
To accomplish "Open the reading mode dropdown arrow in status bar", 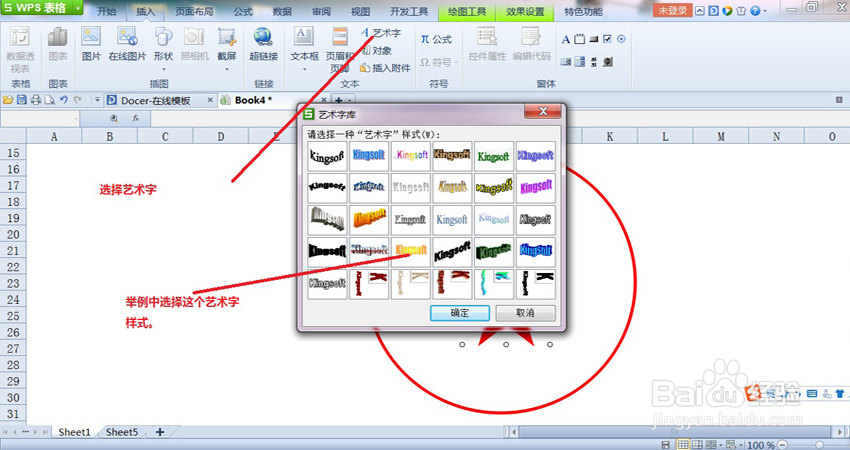I will pyautogui.click(x=721, y=445).
